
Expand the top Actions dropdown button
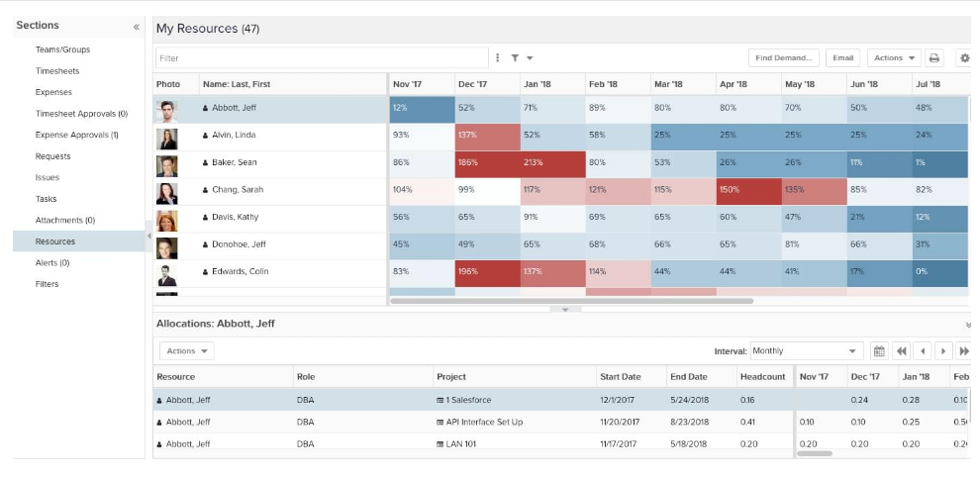coord(893,58)
